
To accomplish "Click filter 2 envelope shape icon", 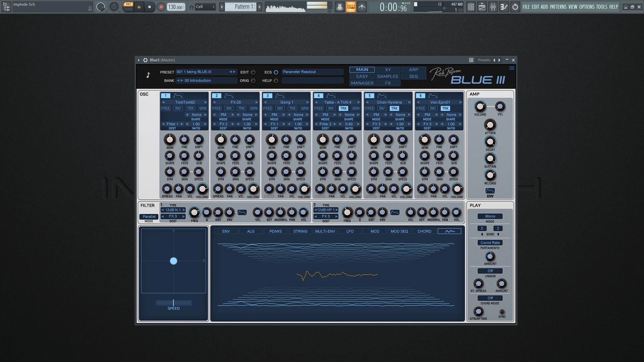I will click(x=395, y=213).
